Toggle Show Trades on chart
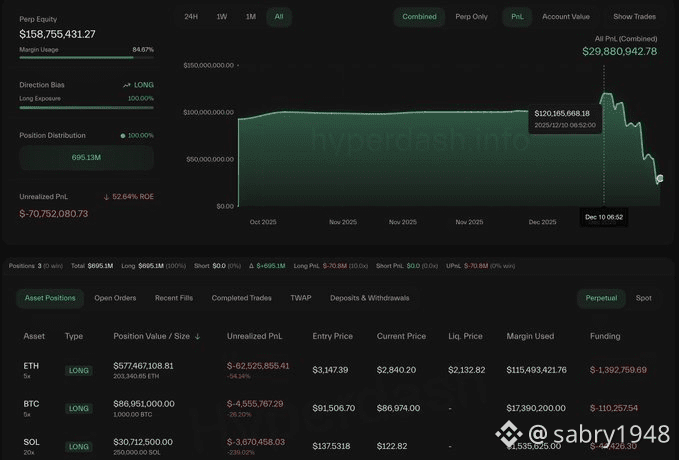The height and width of the screenshot is (460, 679). [x=634, y=17]
